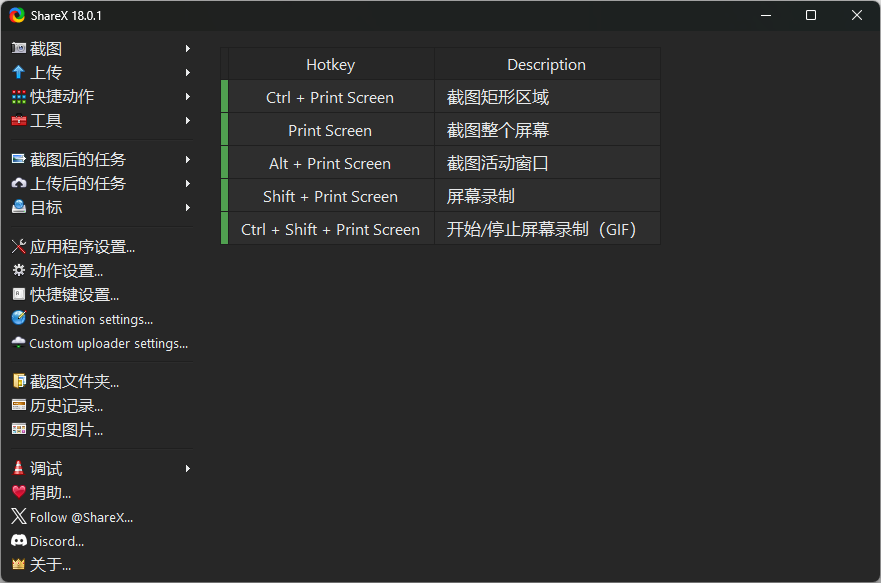Click the heart icon next to 捐助
Image resolution: width=881 pixels, height=583 pixels.
tap(18, 492)
